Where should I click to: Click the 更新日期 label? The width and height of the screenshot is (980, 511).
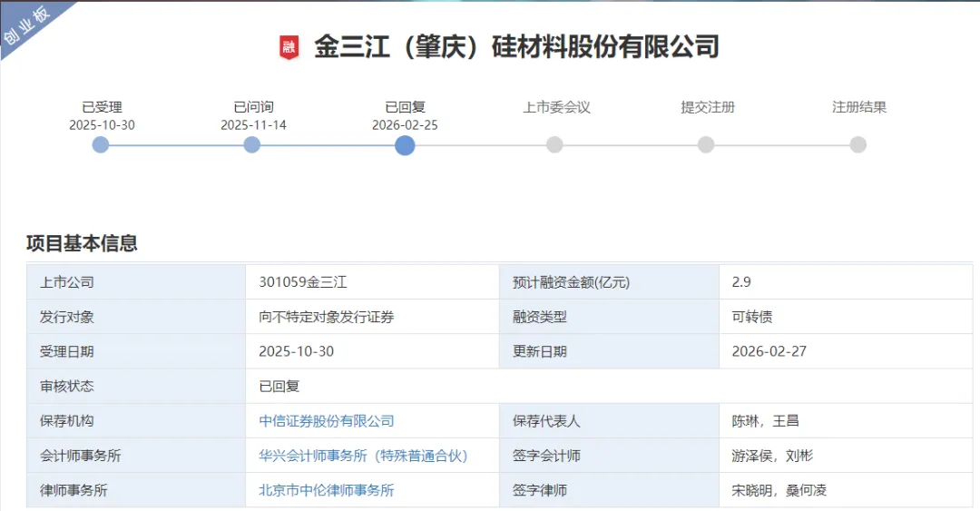point(540,351)
